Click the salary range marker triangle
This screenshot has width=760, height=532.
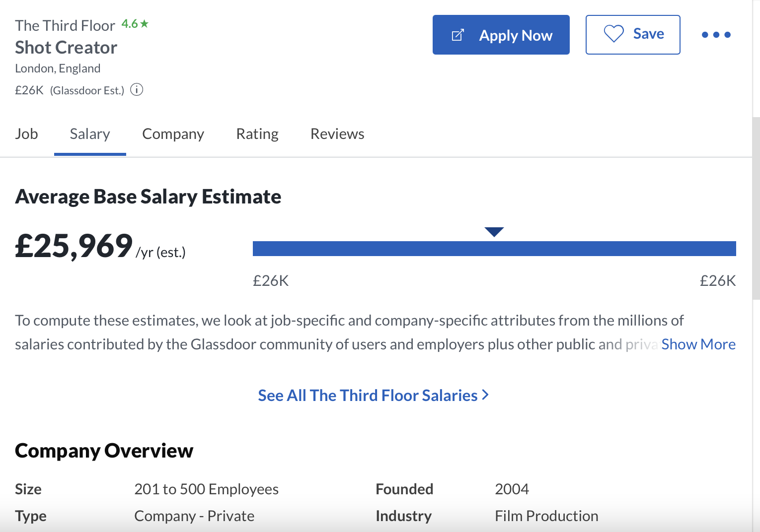494,232
